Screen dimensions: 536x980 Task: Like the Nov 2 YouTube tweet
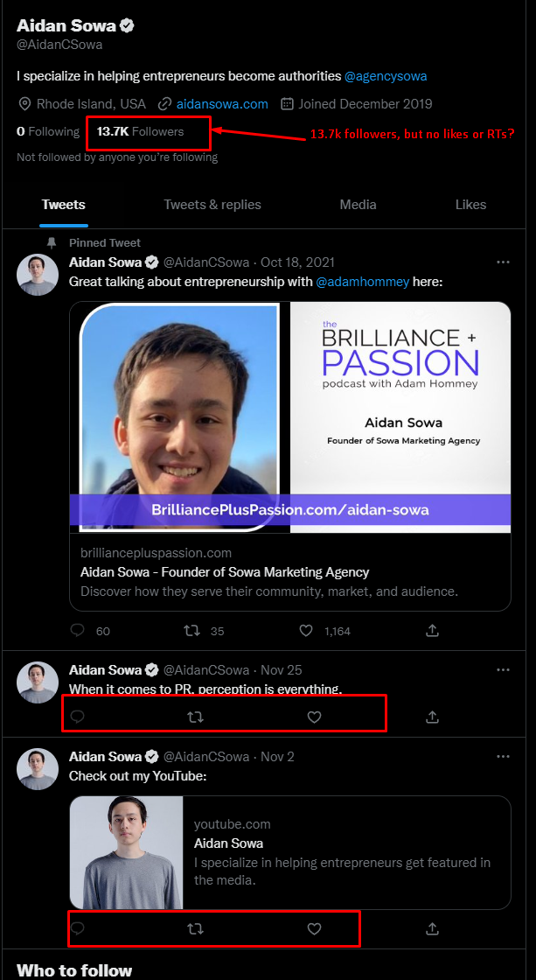coord(315,928)
